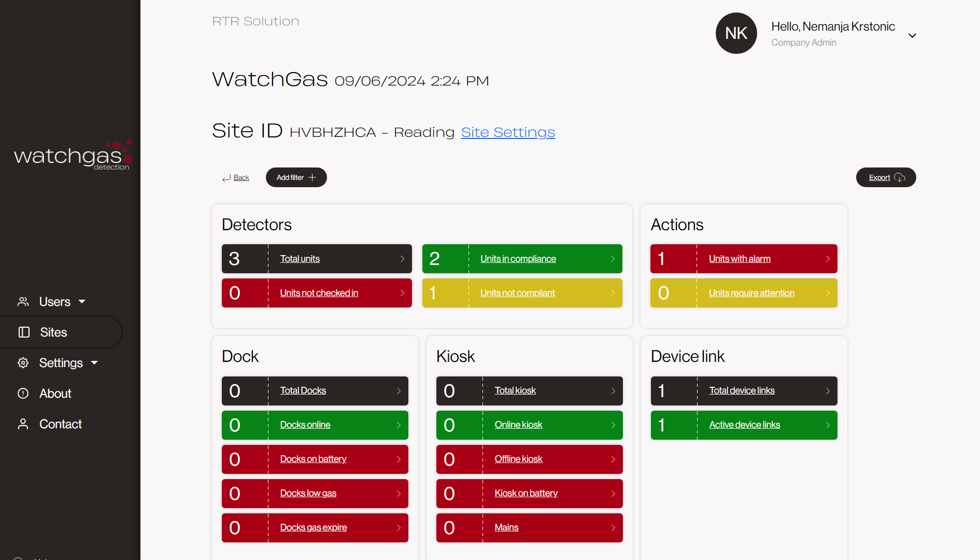Open the user account dropdown chevron
The image size is (980, 560).
(x=912, y=36)
